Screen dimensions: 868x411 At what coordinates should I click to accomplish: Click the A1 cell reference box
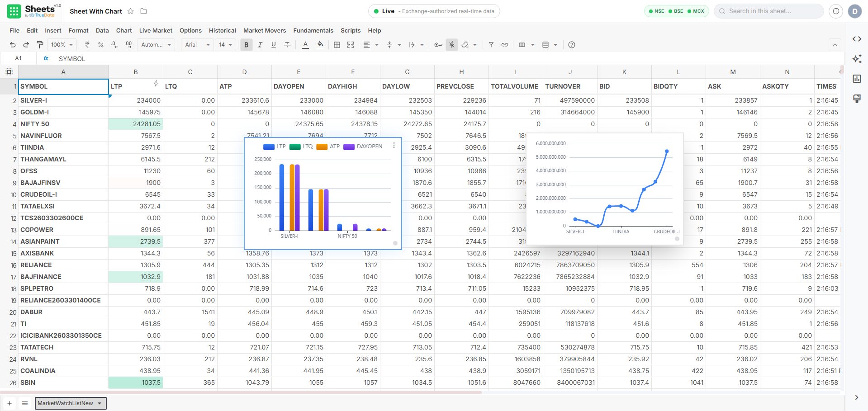tap(19, 58)
